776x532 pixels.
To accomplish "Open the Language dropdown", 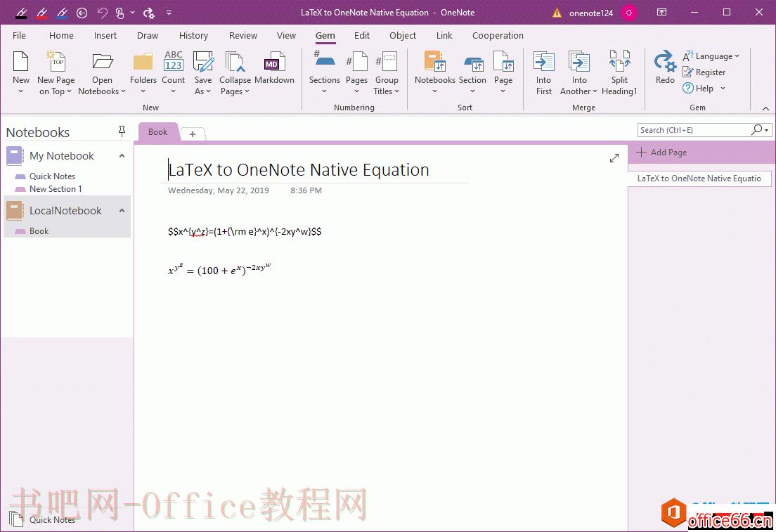I will pyautogui.click(x=711, y=56).
